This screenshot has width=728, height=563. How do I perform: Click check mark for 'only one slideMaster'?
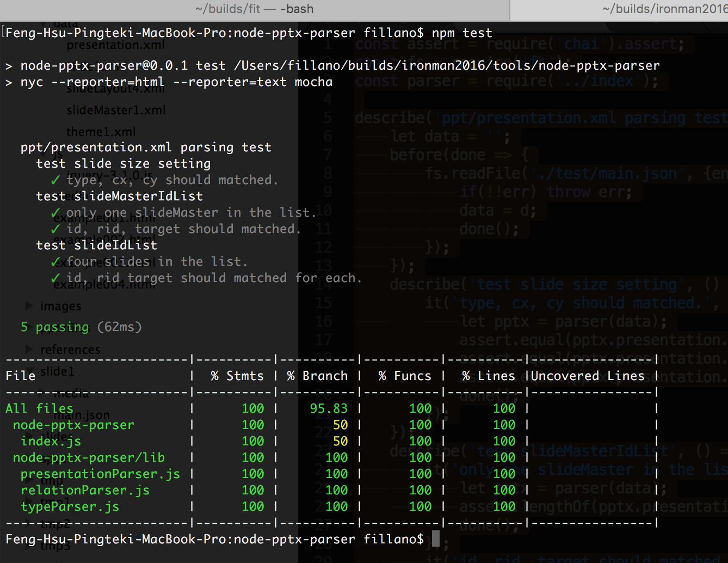pyautogui.click(x=55, y=212)
